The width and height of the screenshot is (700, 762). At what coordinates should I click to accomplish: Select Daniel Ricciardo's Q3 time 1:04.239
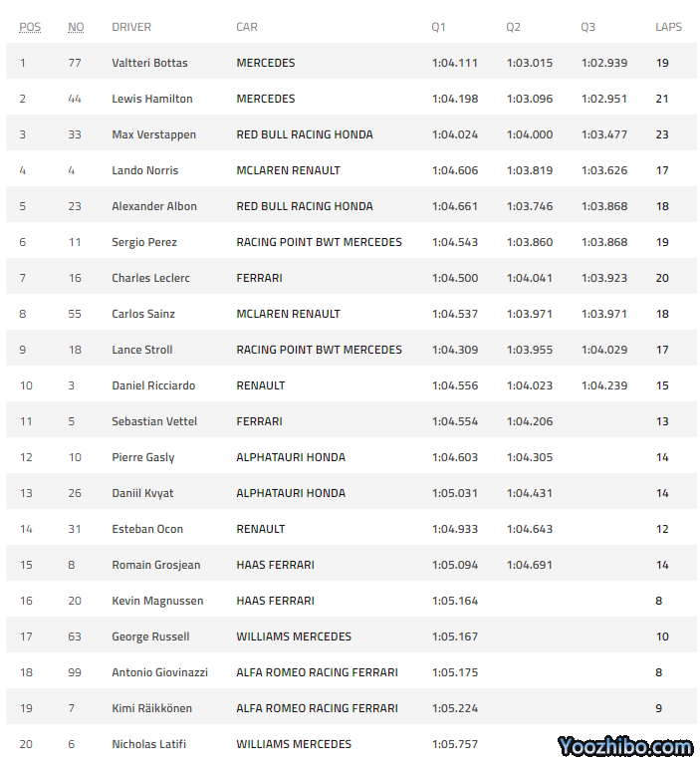tap(604, 385)
